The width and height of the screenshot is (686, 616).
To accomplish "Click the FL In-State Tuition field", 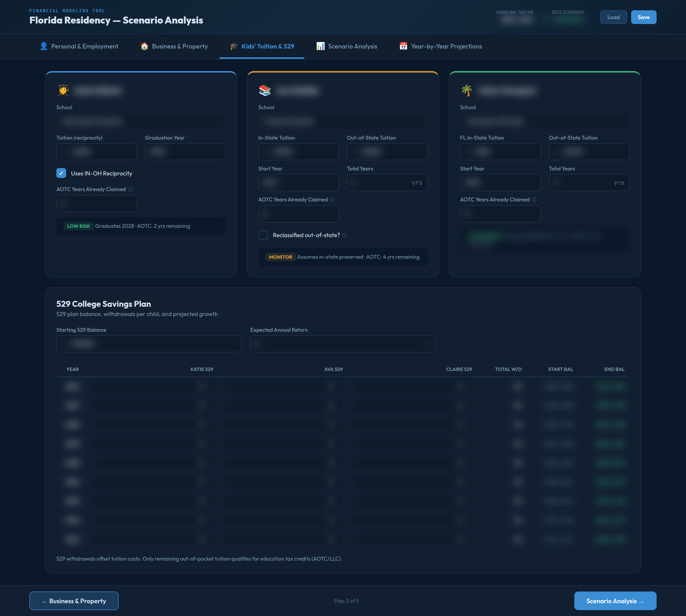I will coord(500,152).
